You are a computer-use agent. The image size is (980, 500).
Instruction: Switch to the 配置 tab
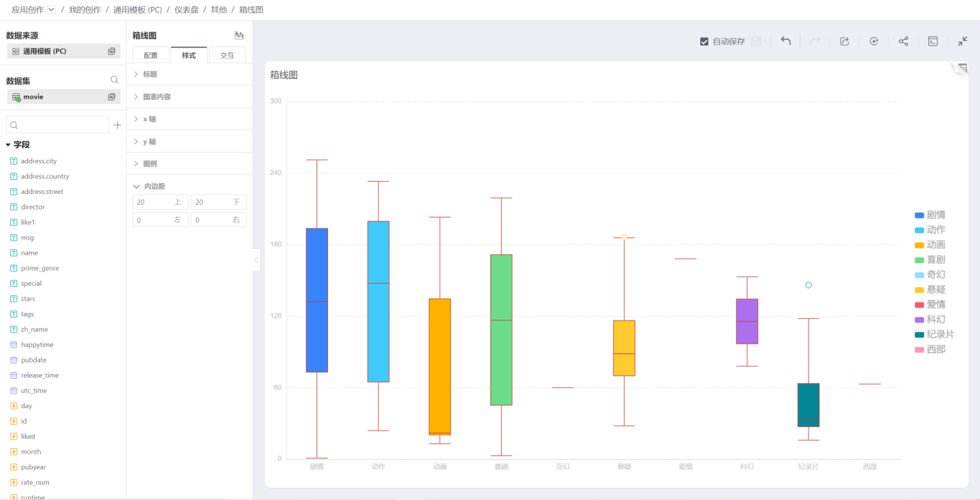pyautogui.click(x=150, y=56)
